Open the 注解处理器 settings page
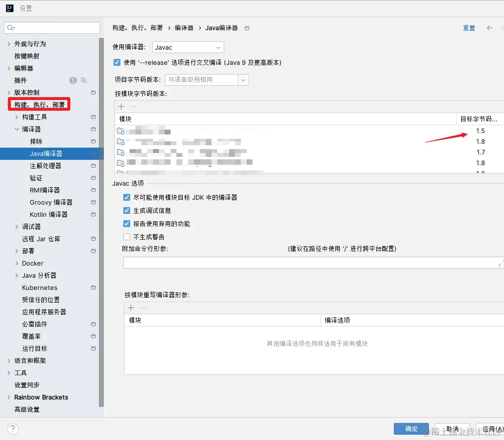Image resolution: width=504 pixels, height=440 pixels. click(x=45, y=166)
